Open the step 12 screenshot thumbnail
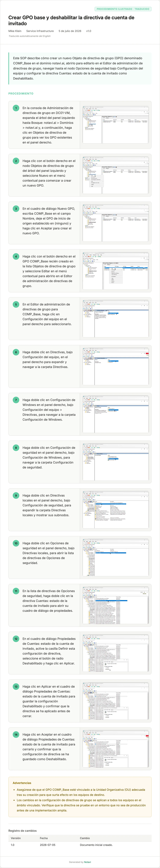Viewport: 160px width, 868px height. pos(116,653)
